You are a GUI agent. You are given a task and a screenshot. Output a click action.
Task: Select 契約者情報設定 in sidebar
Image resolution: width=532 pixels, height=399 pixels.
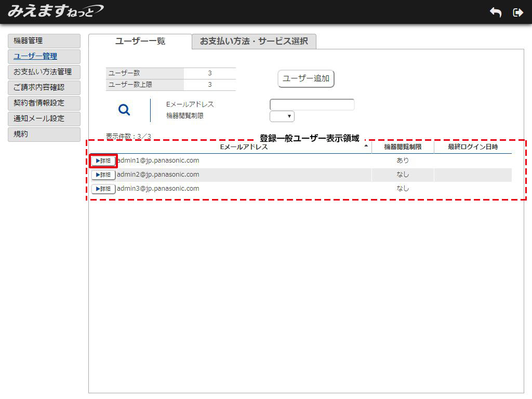point(44,103)
